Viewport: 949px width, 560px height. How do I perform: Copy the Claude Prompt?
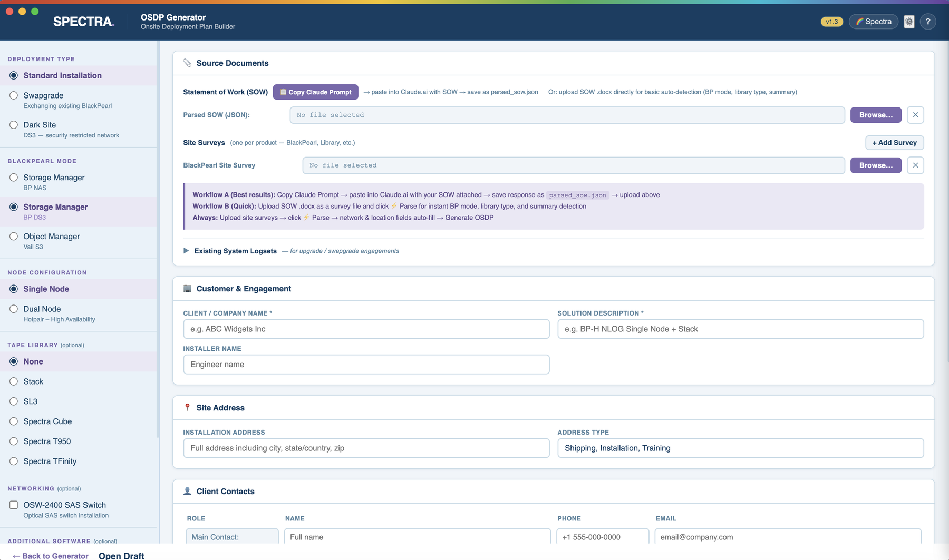point(315,92)
